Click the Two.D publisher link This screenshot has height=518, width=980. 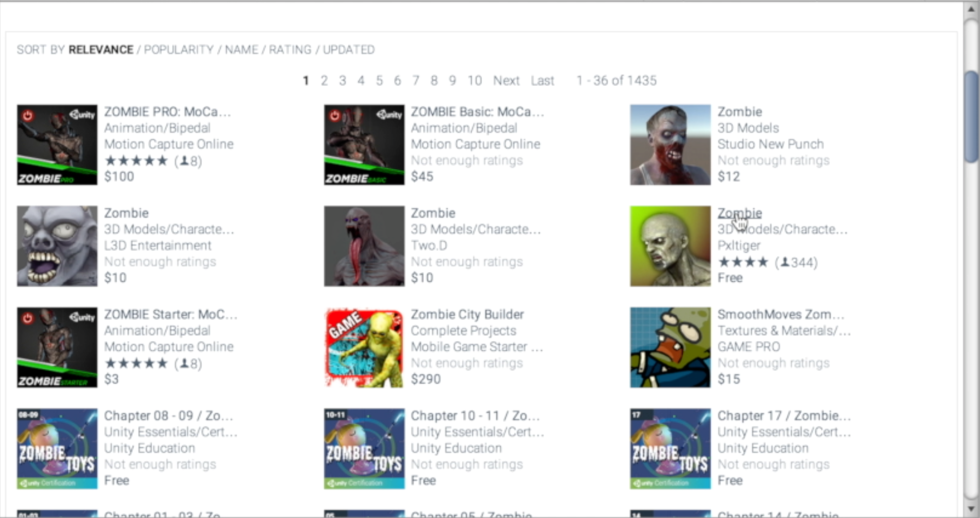pos(429,246)
